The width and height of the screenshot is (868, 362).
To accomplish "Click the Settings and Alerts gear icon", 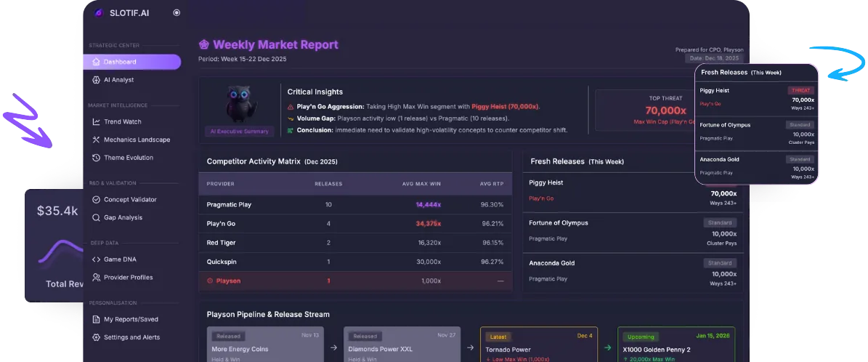I will click(97, 337).
